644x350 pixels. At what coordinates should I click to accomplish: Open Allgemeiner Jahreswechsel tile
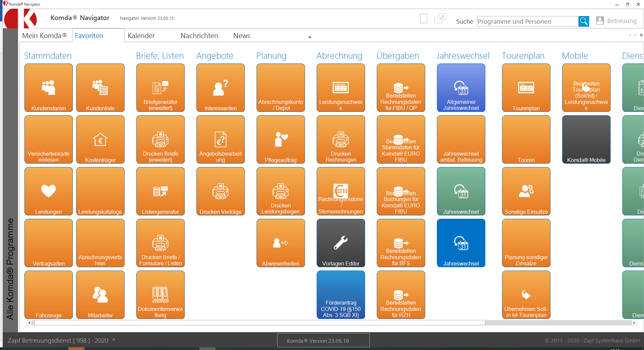pyautogui.click(x=461, y=87)
